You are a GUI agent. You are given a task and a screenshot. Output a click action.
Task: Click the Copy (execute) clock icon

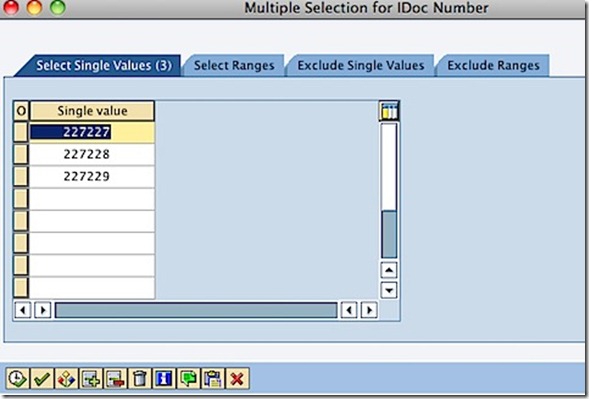(x=17, y=378)
